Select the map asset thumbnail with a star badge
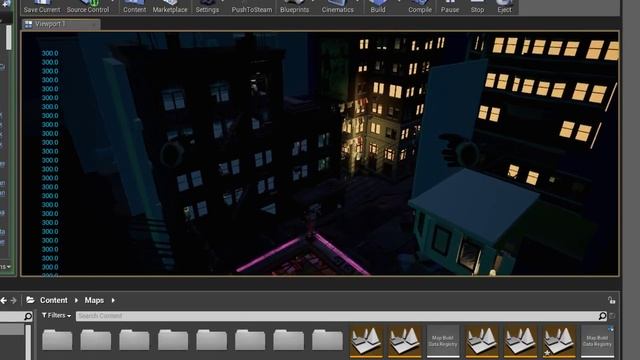The height and width of the screenshot is (360, 640). click(x=559, y=341)
